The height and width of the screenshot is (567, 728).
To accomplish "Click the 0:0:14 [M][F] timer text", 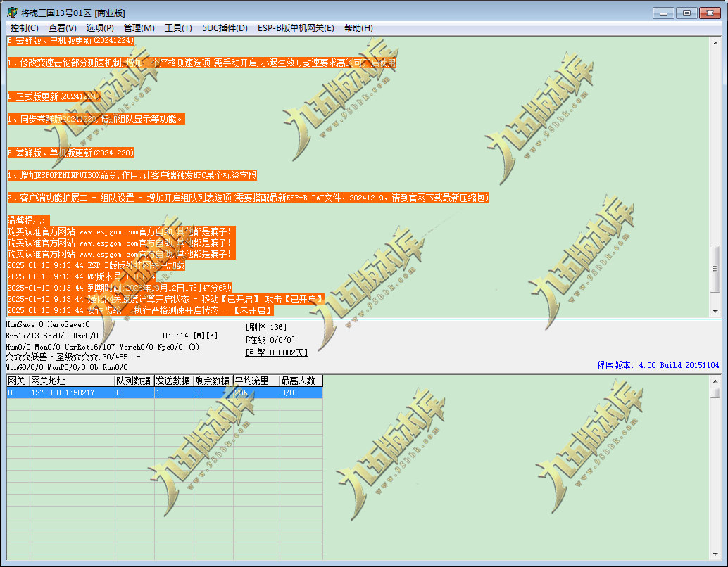I will [x=190, y=336].
